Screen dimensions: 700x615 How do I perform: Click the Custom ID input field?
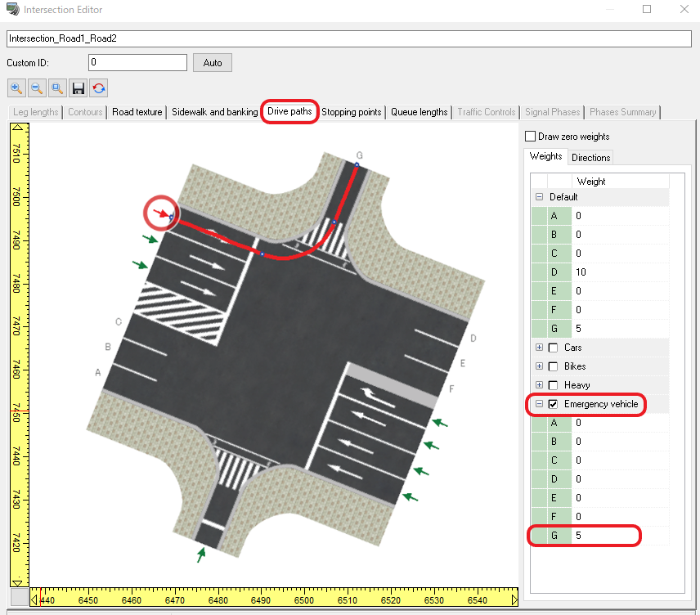(x=137, y=62)
